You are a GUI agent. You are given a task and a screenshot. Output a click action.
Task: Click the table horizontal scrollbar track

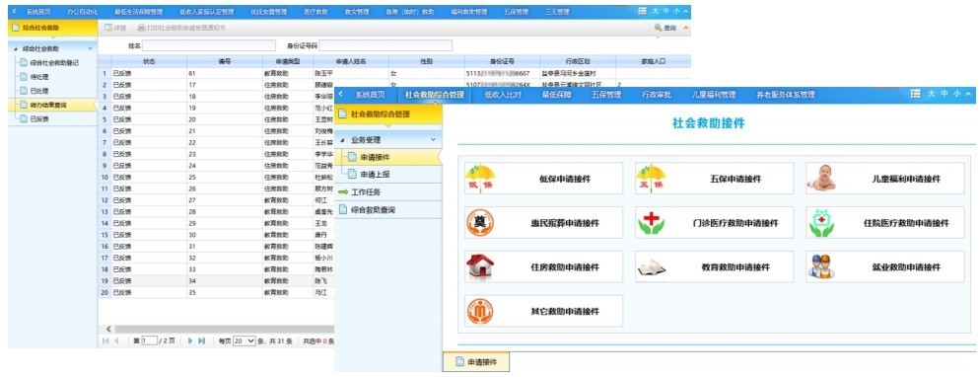[225, 329]
